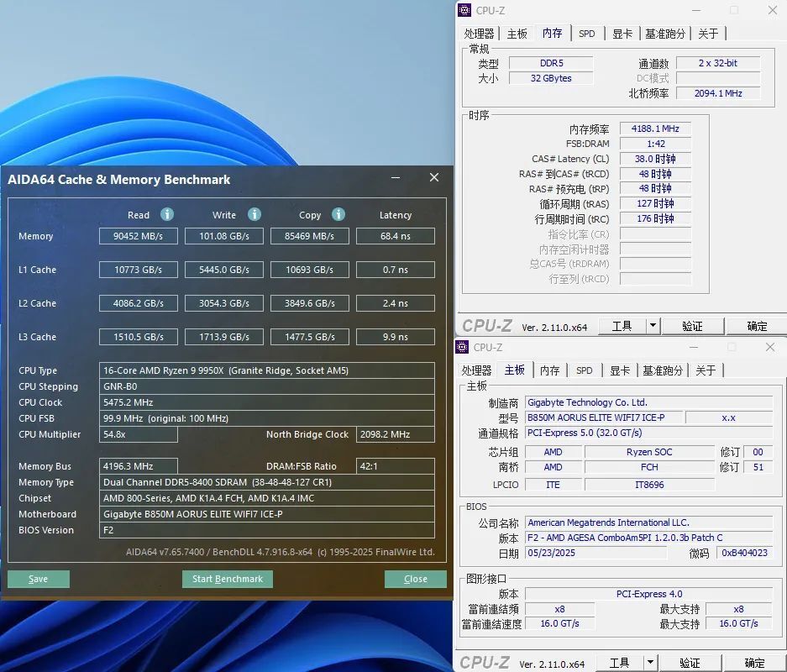Viewport: 787px width, 672px height.
Task: Open the SPD tab in lower CPU-Z
Action: [585, 370]
